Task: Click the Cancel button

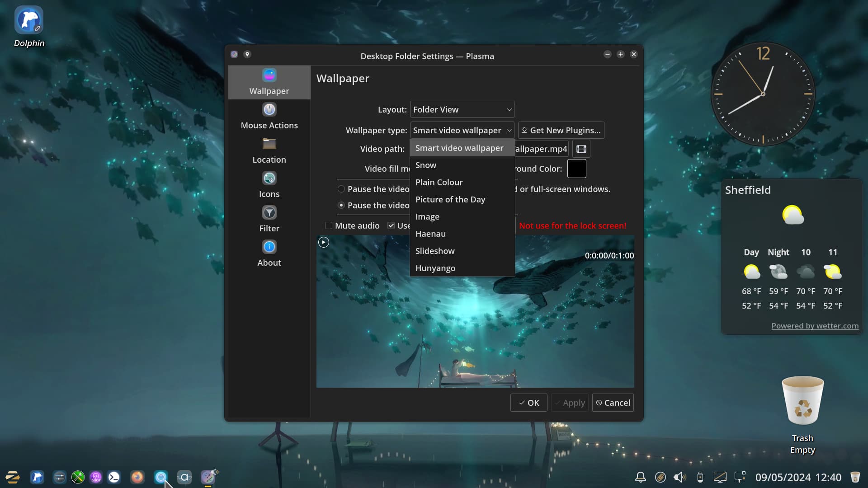Action: (x=613, y=403)
